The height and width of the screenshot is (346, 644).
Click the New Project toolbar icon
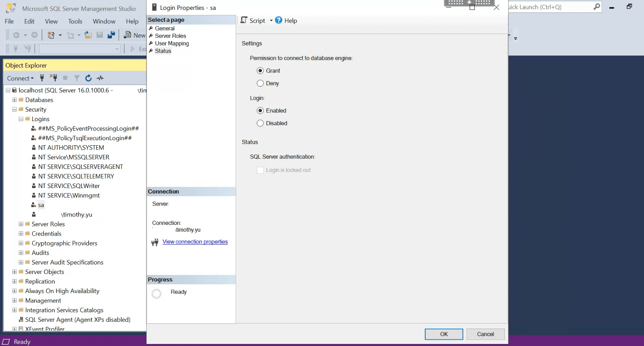pos(51,35)
